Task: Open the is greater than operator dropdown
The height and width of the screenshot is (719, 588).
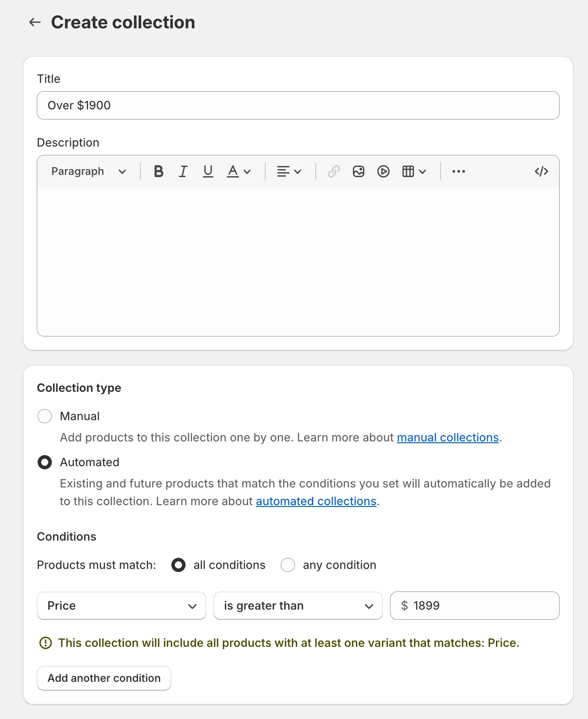Action: pos(298,606)
